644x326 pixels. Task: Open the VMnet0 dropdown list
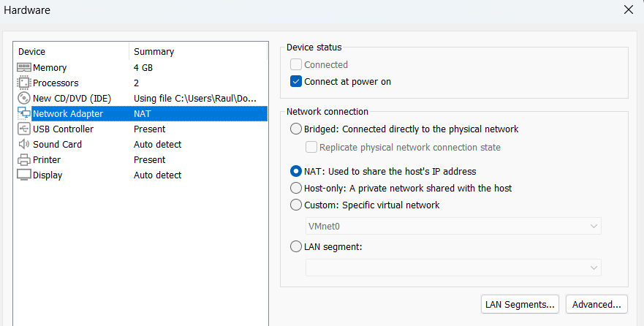click(453, 226)
